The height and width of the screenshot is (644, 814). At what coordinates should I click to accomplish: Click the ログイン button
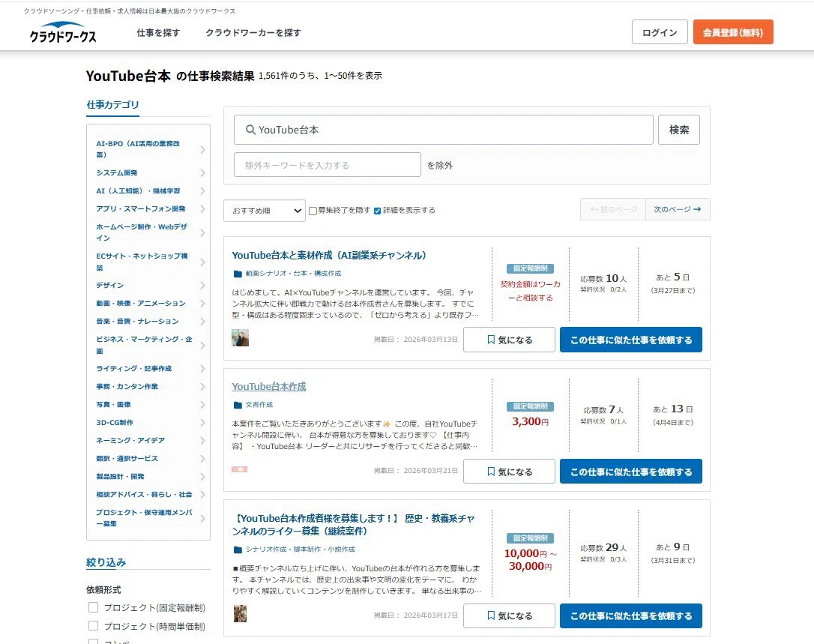660,32
